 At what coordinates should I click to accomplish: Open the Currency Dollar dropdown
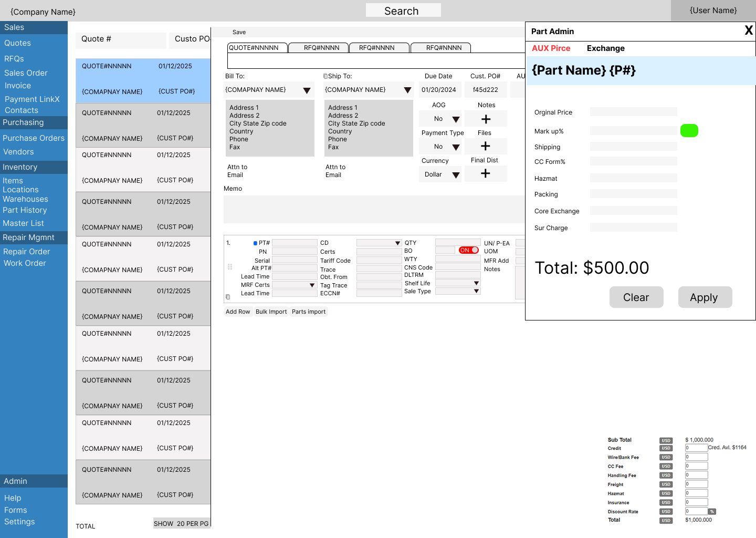tap(456, 175)
